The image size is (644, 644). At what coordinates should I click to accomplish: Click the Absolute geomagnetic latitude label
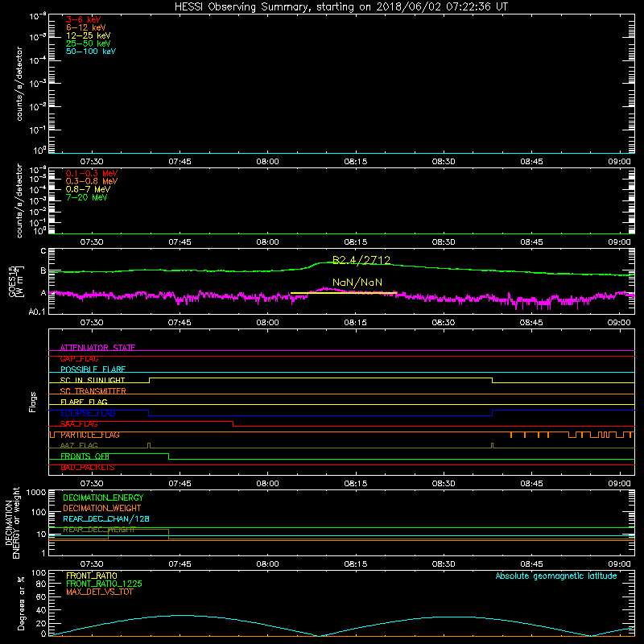coord(556,576)
